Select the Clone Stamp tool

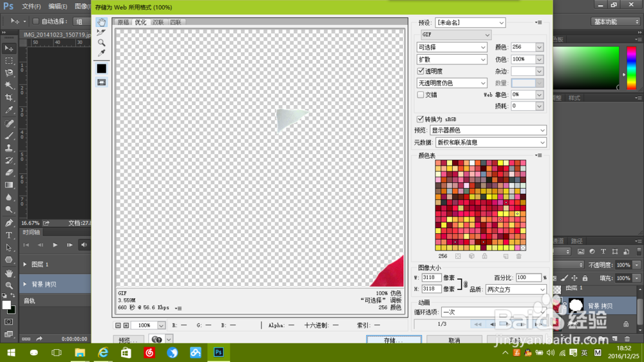(x=8, y=148)
